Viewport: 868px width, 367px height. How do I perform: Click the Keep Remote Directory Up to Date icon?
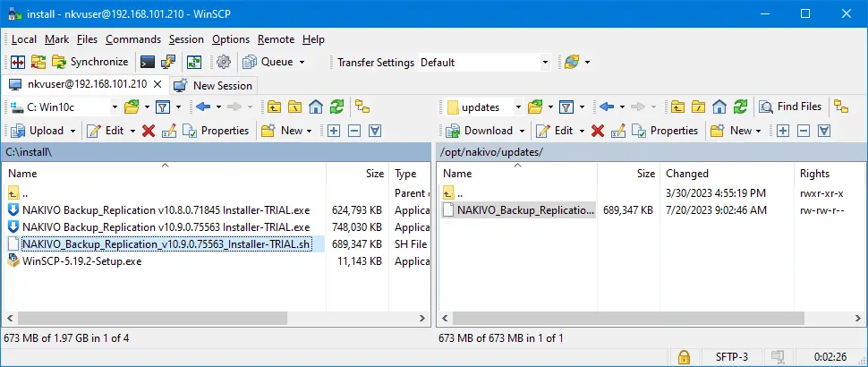[194, 62]
